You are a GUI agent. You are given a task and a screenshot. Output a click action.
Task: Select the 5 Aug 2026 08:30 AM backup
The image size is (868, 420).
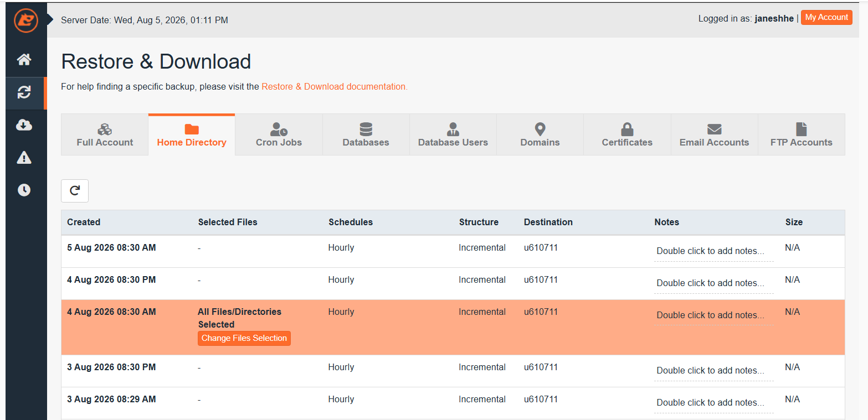[453, 252]
